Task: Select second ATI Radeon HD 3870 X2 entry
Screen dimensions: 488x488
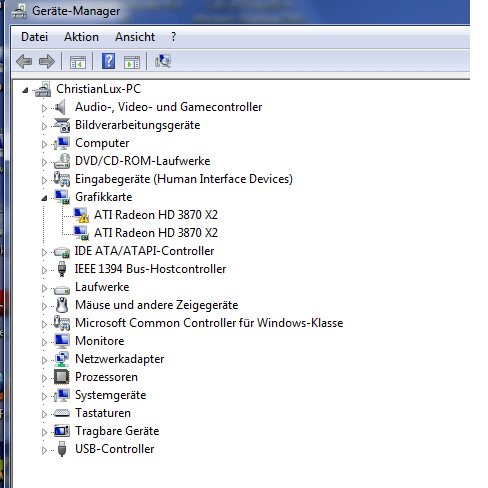Action: [156, 233]
